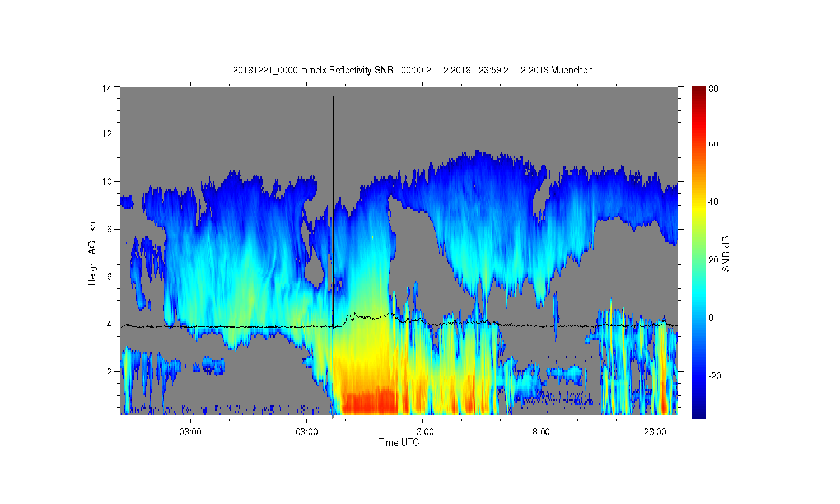This screenshot has height=504, width=840.
Task: Click the plot title mentioning Muenchen
Action: pyautogui.click(x=413, y=70)
